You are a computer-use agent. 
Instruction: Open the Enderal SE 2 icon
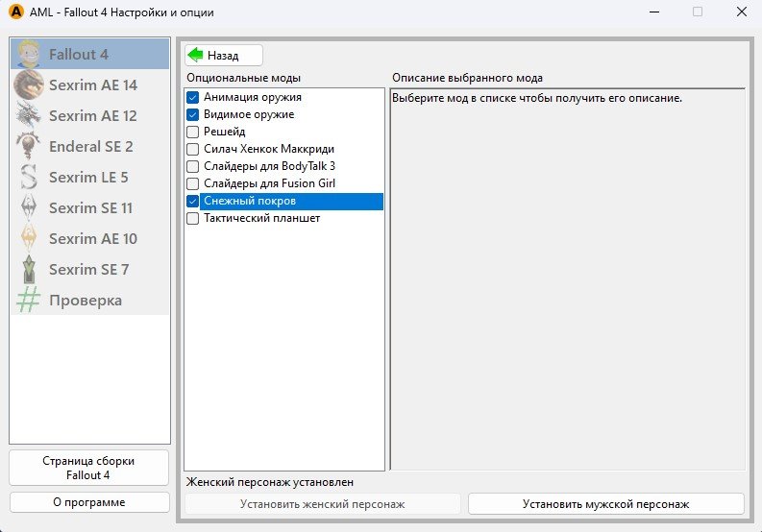point(29,147)
